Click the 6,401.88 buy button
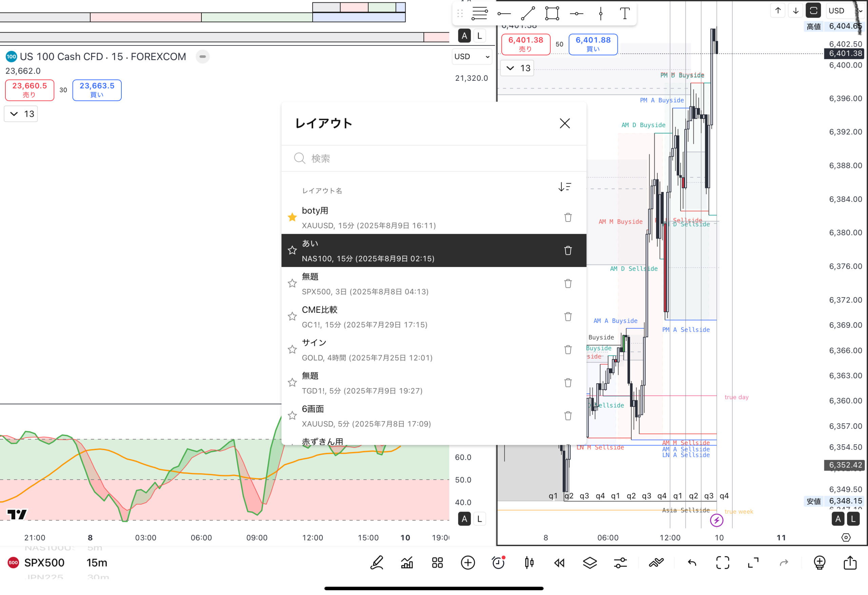Screen dimensions: 868x595 tap(593, 44)
